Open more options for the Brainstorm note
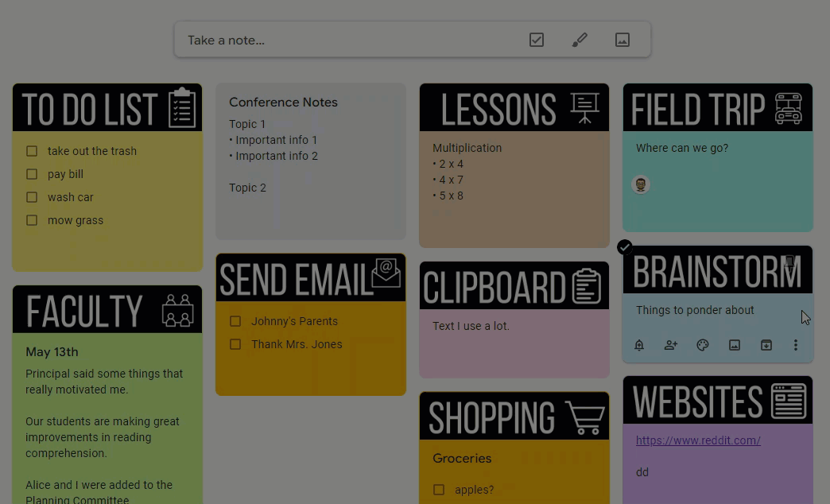Image resolution: width=830 pixels, height=504 pixels. (x=795, y=345)
